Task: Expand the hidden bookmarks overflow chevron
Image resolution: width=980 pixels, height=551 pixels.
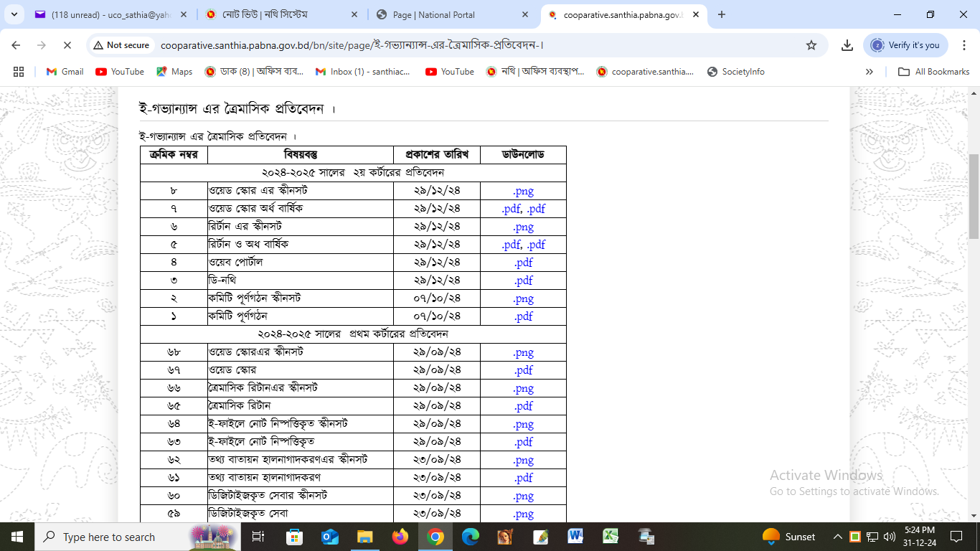Action: click(x=870, y=72)
